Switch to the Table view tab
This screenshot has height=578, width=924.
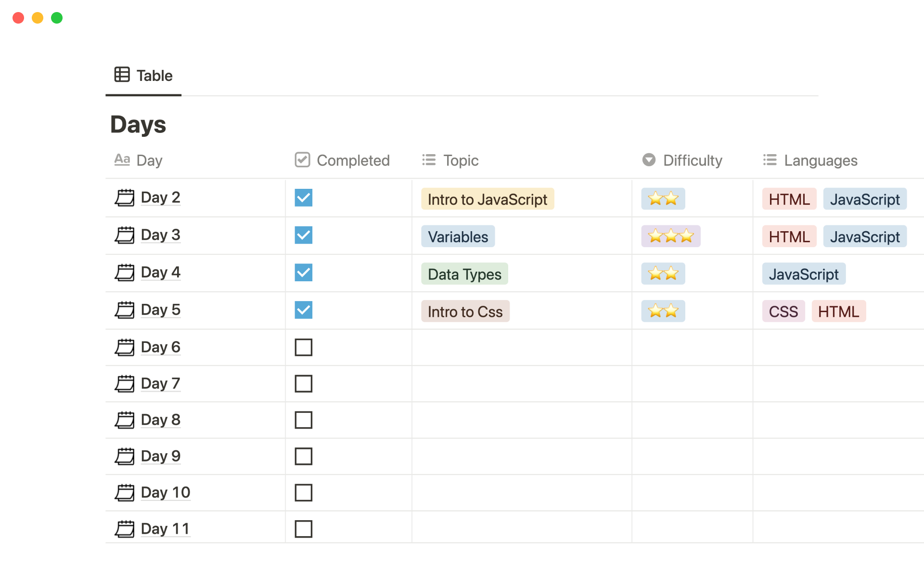click(x=143, y=76)
